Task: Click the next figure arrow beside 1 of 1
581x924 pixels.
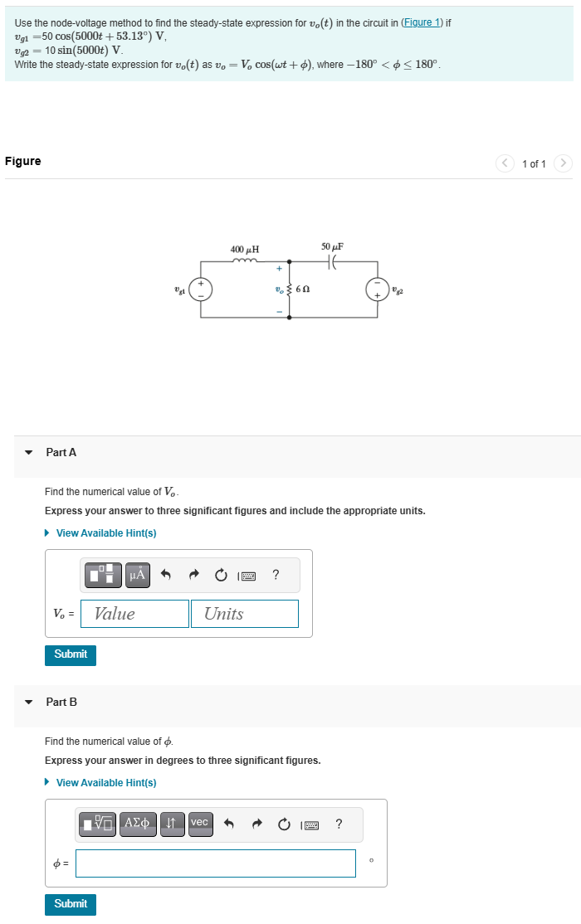Action: point(564,163)
